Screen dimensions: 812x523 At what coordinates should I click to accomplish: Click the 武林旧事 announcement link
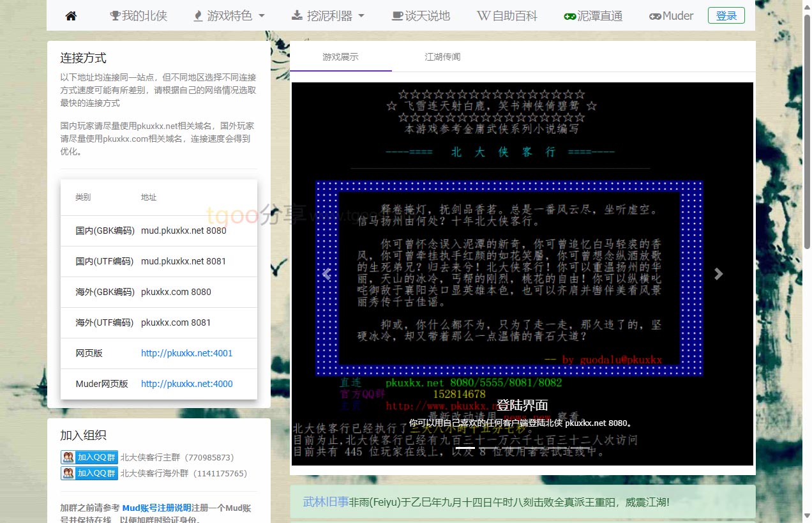[326, 502]
